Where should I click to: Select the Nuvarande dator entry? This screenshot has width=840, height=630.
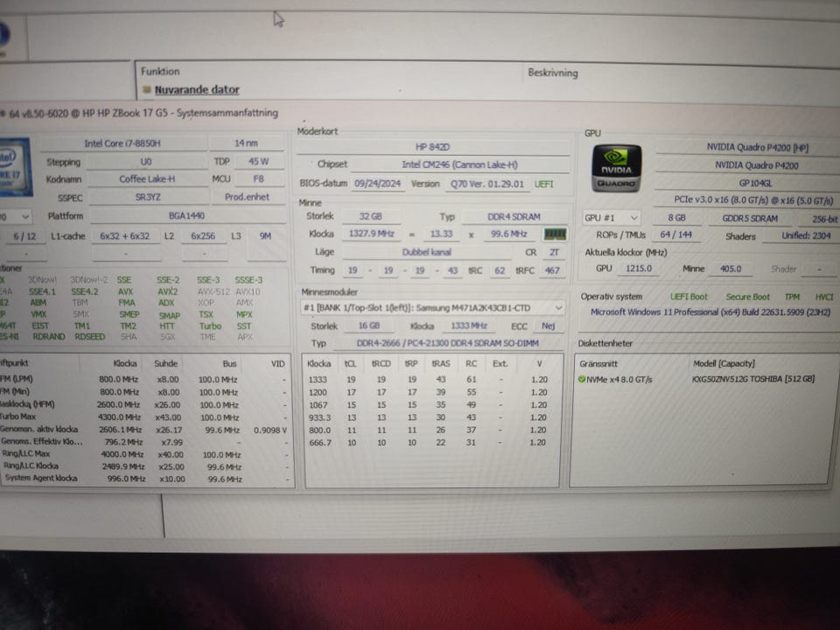[197, 89]
